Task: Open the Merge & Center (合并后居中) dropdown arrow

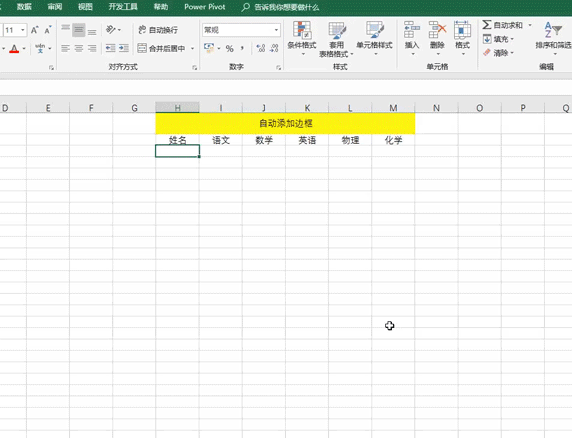Action: [x=192, y=48]
